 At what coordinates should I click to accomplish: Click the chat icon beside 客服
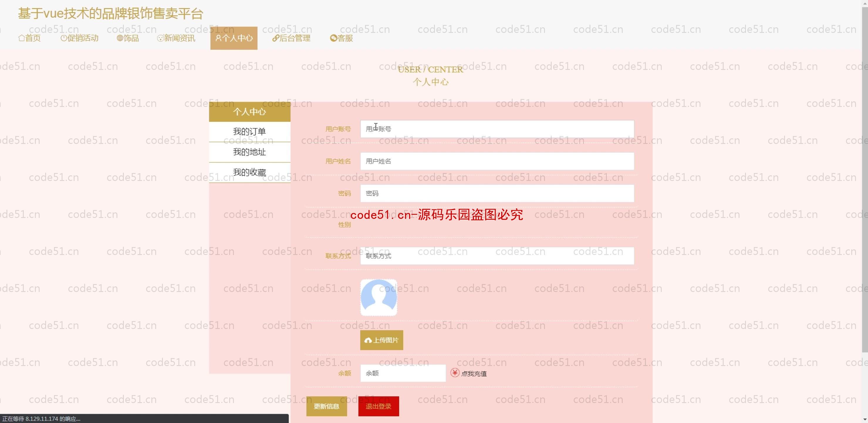click(x=334, y=38)
